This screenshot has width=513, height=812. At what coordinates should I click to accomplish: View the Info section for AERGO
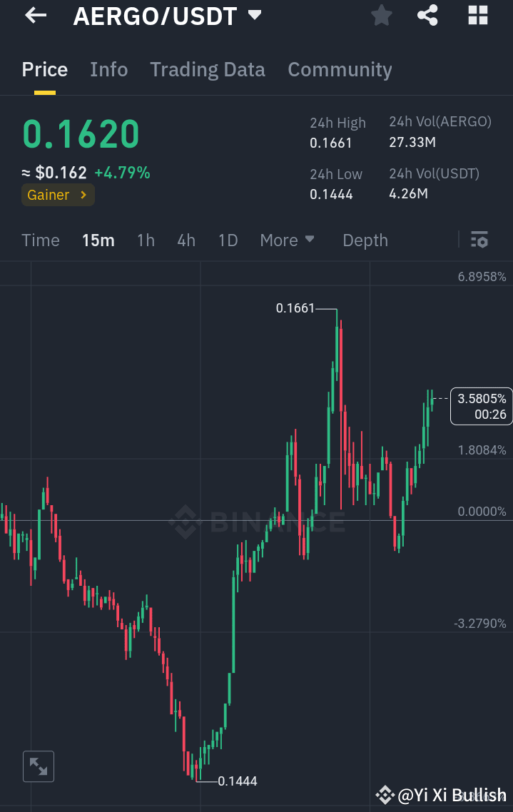point(108,69)
